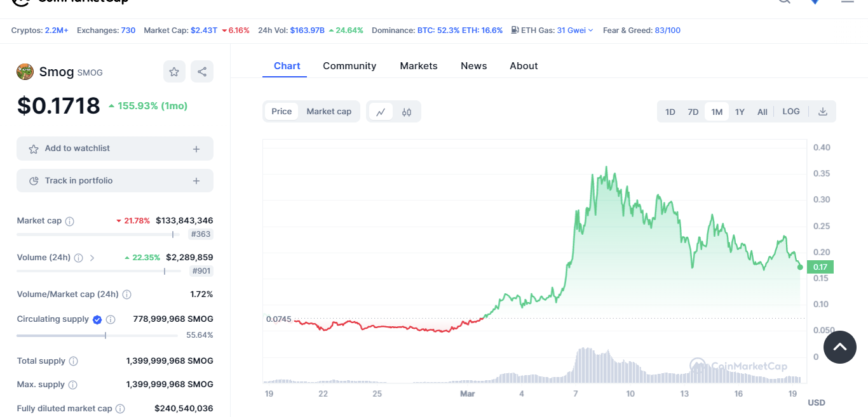
Task: Click plus icon on Add to watchlist
Action: click(x=196, y=149)
